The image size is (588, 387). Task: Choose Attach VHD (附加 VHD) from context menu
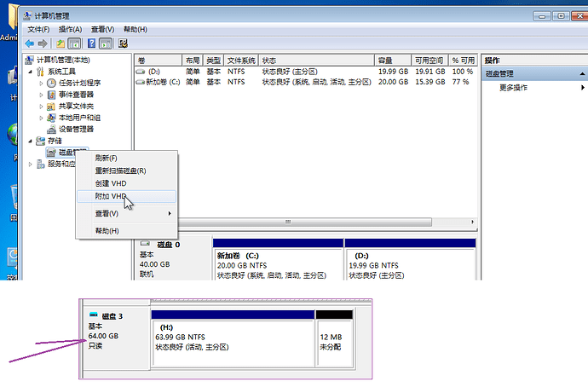[x=111, y=196]
